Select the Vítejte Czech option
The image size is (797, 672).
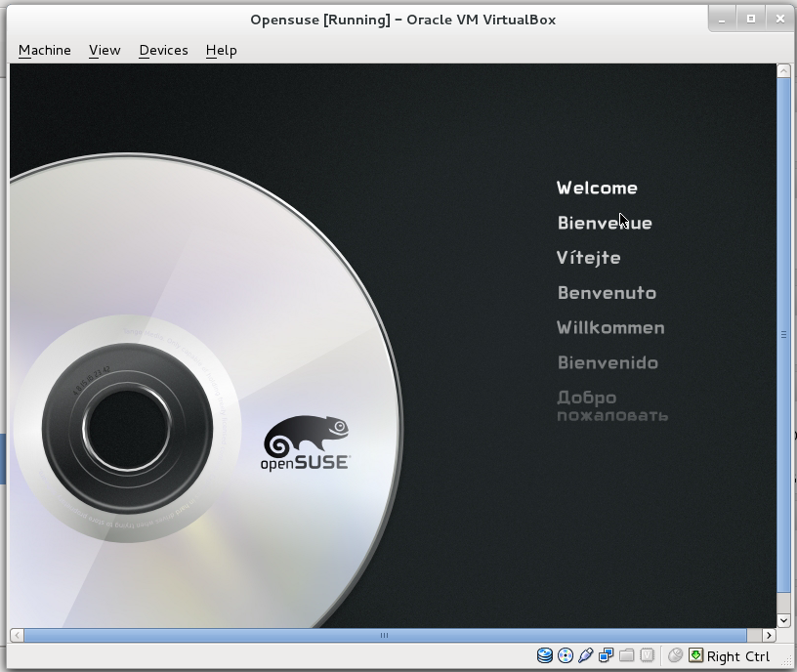588,257
